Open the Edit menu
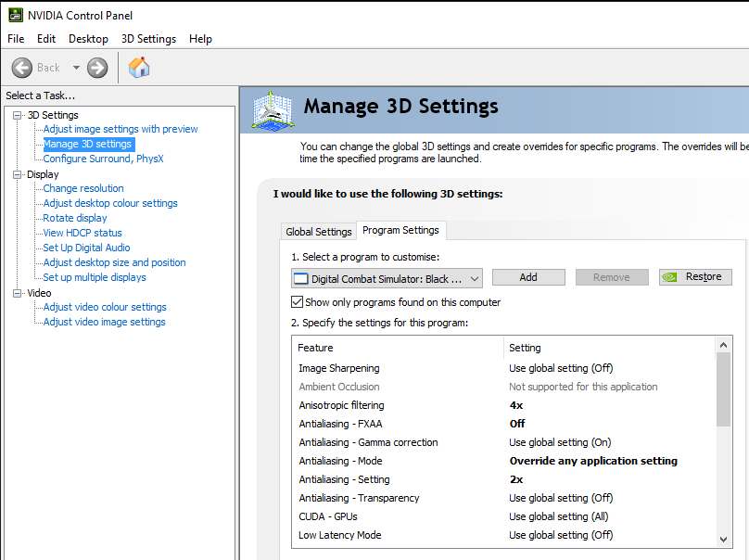This screenshot has width=749, height=560. [46, 39]
